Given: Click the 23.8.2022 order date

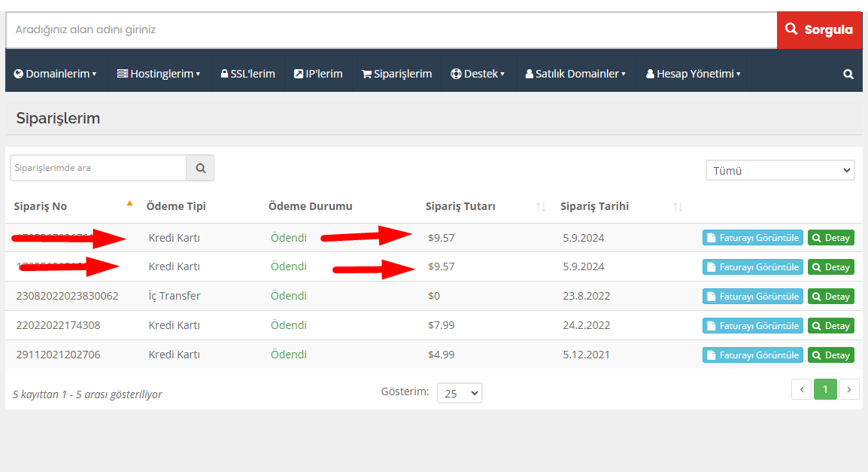Looking at the screenshot, I should (586, 296).
